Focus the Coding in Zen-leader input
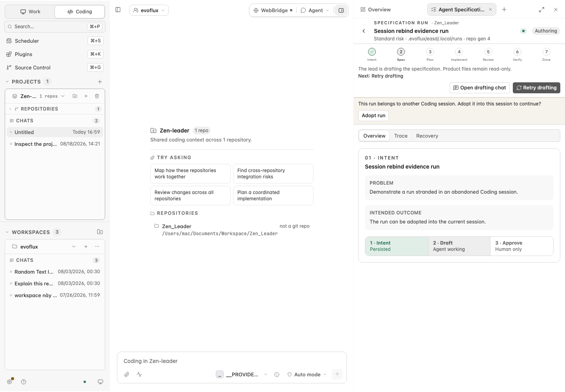Screen dimensions: 565x392 [231, 361]
